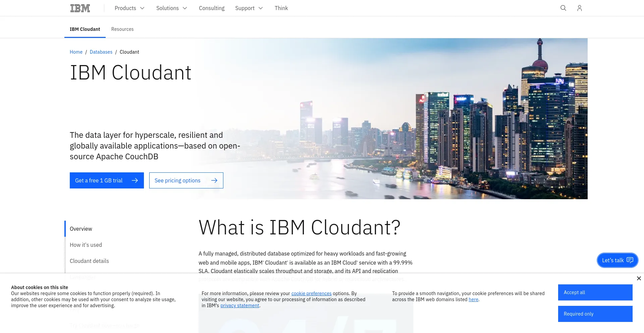Expand the Support menu
This screenshot has width=644, height=333.
pyautogui.click(x=249, y=8)
